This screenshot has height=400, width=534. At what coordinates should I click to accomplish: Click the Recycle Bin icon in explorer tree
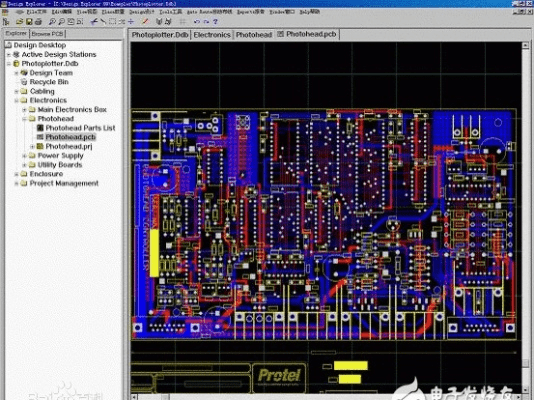[23, 82]
